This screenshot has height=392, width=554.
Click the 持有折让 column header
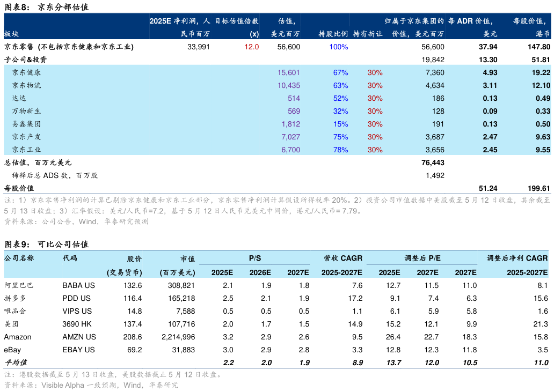pyautogui.click(x=367, y=34)
